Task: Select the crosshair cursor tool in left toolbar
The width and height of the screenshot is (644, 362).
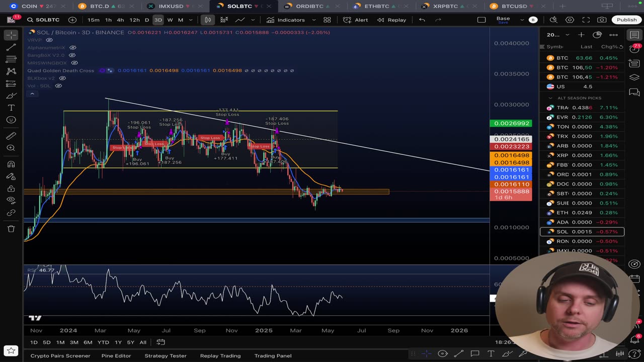Action: [11, 35]
